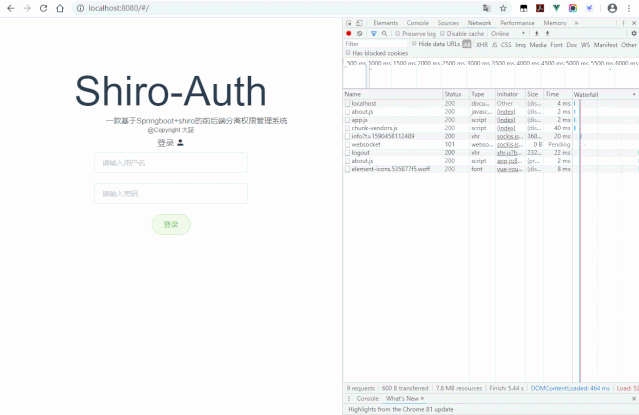This screenshot has height=415, width=639.
Task: Click the browser reload icon
Action: pos(43,8)
